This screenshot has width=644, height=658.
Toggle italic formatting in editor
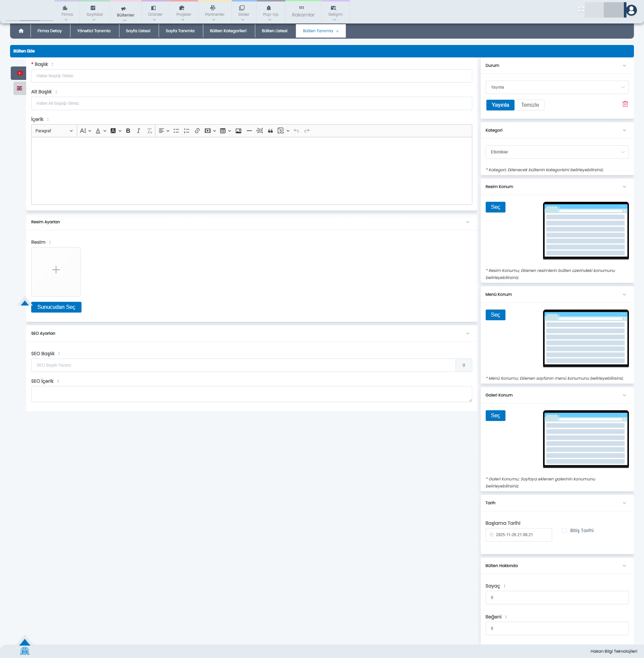click(x=138, y=131)
